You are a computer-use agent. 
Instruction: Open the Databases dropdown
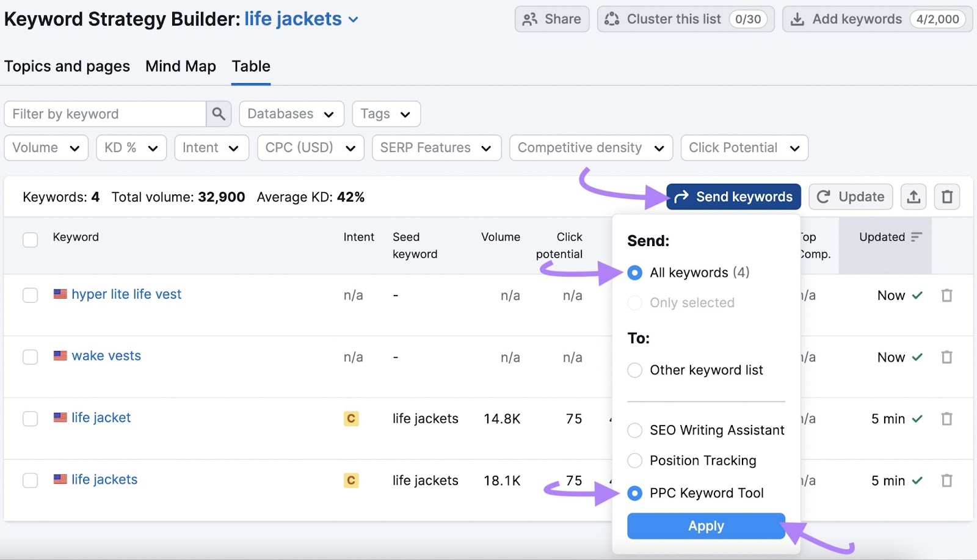click(291, 114)
